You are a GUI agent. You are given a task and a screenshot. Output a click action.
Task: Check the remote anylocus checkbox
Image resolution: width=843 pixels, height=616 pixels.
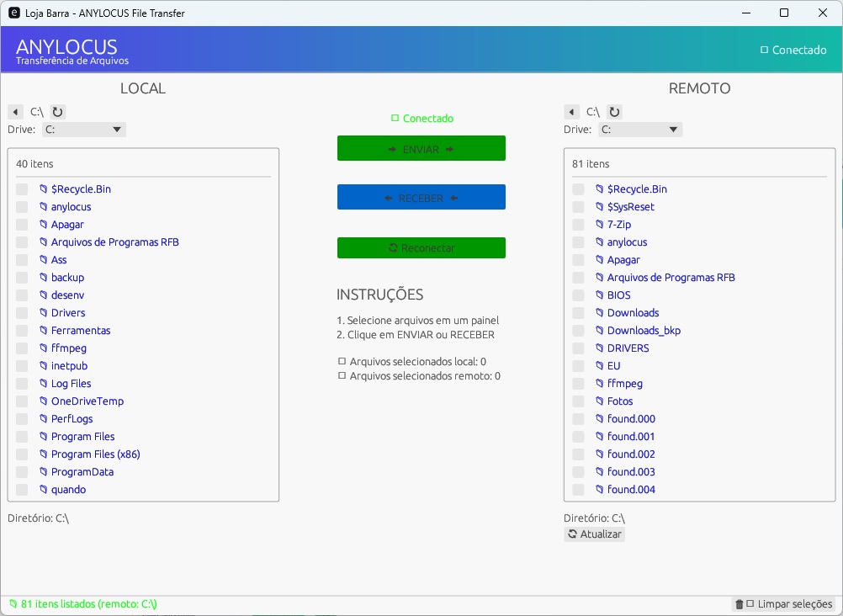[x=578, y=242]
